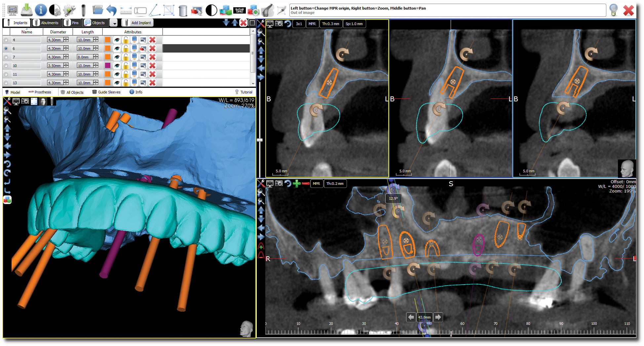Zoom in on the panoramic view

pyautogui.click(x=261, y=191)
